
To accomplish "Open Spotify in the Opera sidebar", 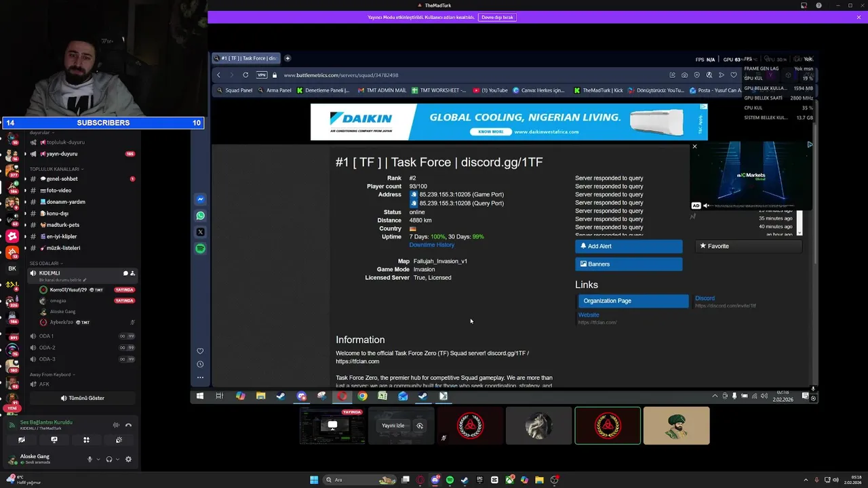I will tap(200, 249).
